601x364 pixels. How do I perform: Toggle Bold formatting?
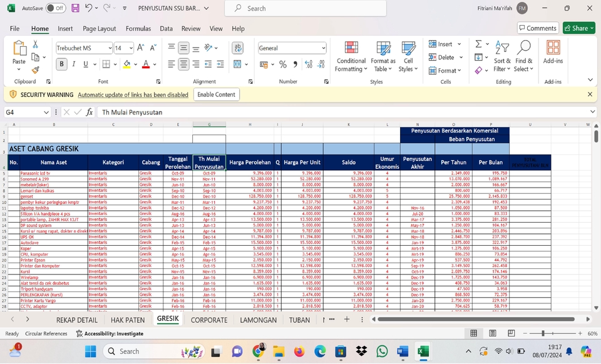(61, 64)
